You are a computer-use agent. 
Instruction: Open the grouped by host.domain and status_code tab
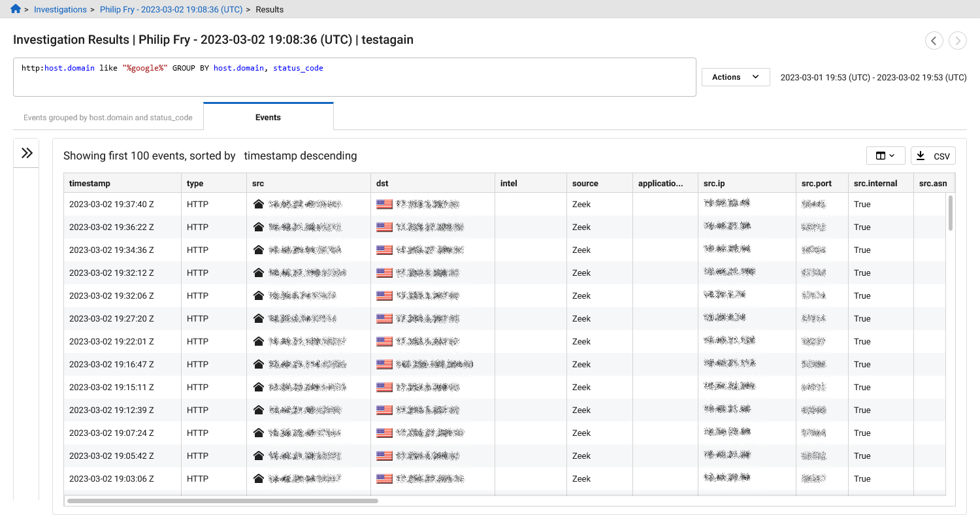coord(108,117)
